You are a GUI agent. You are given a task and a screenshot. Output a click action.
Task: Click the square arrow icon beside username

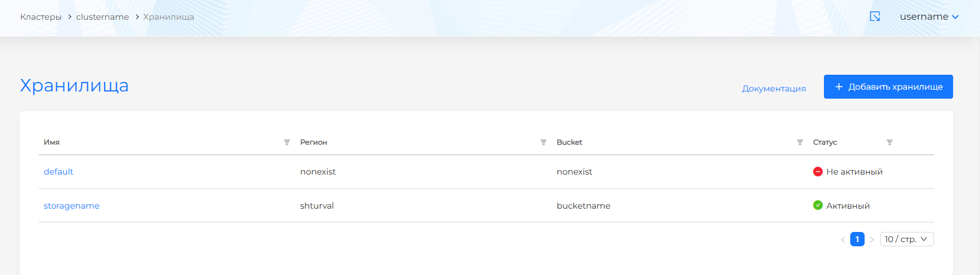tap(875, 17)
